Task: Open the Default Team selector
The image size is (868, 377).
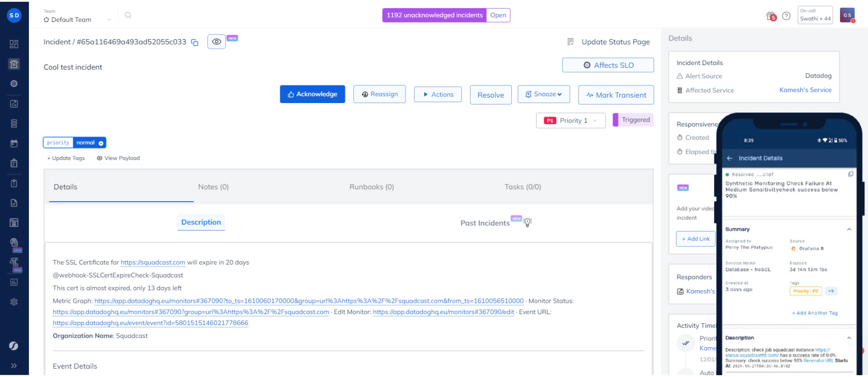Action: coord(77,20)
